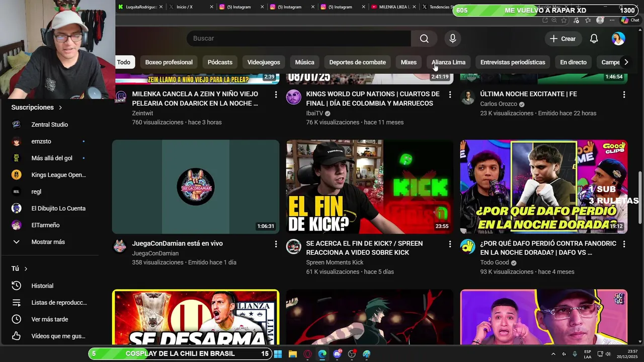Viewport: 644px width, 362px height.
Task: Open Vídeos que me gustan in sidebar
Action: tap(49, 336)
